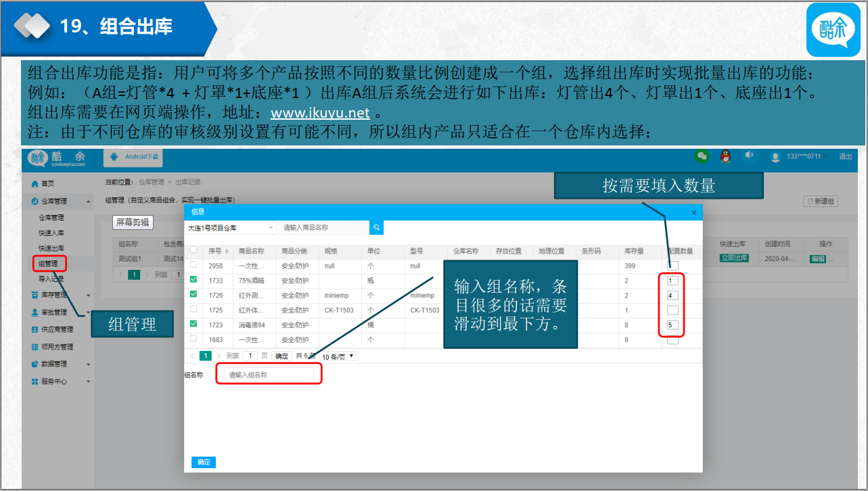Open the www.ikuyu.net link
Viewport: 868px width, 491px height.
point(320,112)
